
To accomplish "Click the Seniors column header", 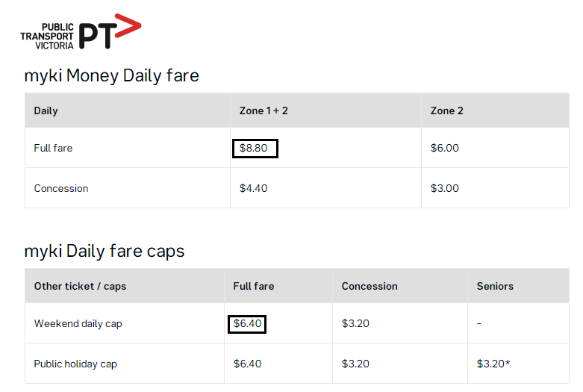I will (495, 287).
